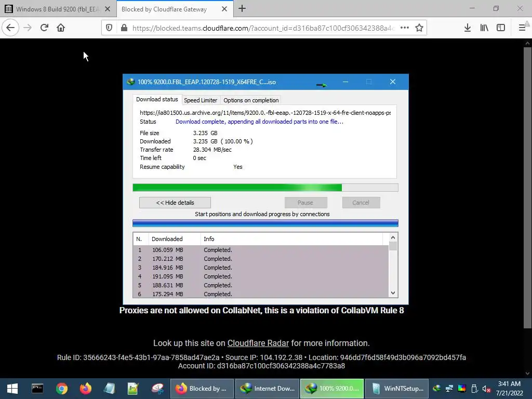
Task: Launch pinned Firefox from taskbar
Action: click(x=86, y=389)
